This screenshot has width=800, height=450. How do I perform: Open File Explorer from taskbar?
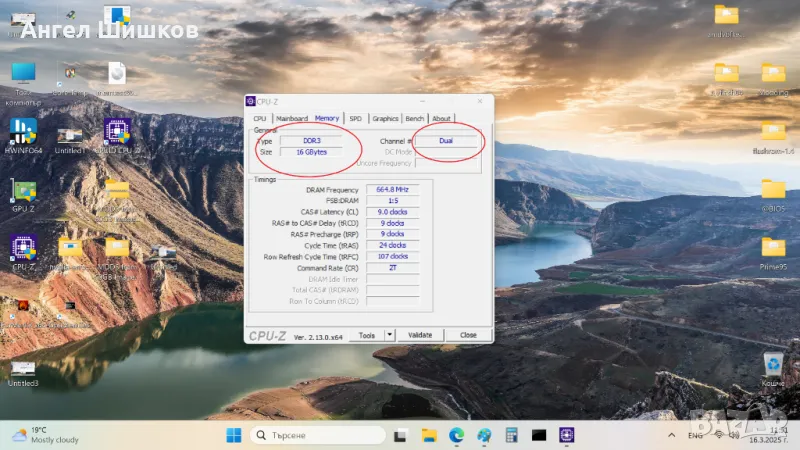429,435
